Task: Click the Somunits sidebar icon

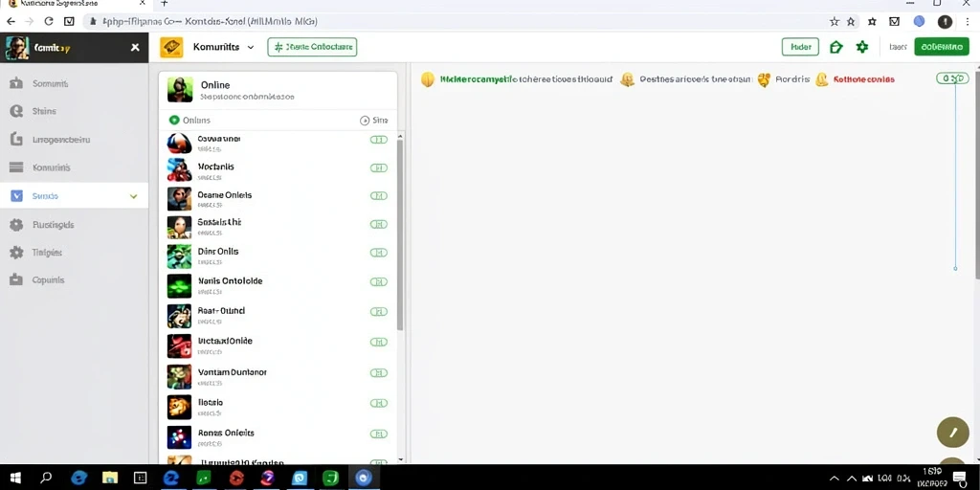Action: (x=16, y=83)
